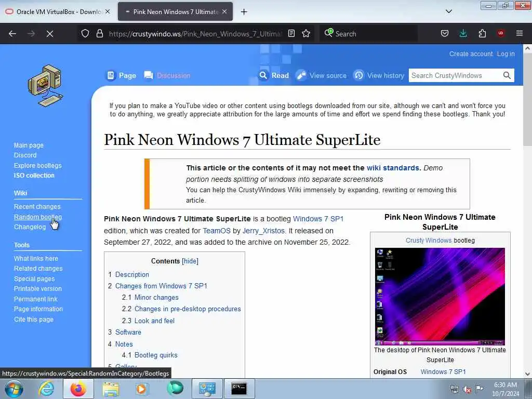The height and width of the screenshot is (399, 532).
Task: Open Recent changes in sidebar
Action: point(37,207)
